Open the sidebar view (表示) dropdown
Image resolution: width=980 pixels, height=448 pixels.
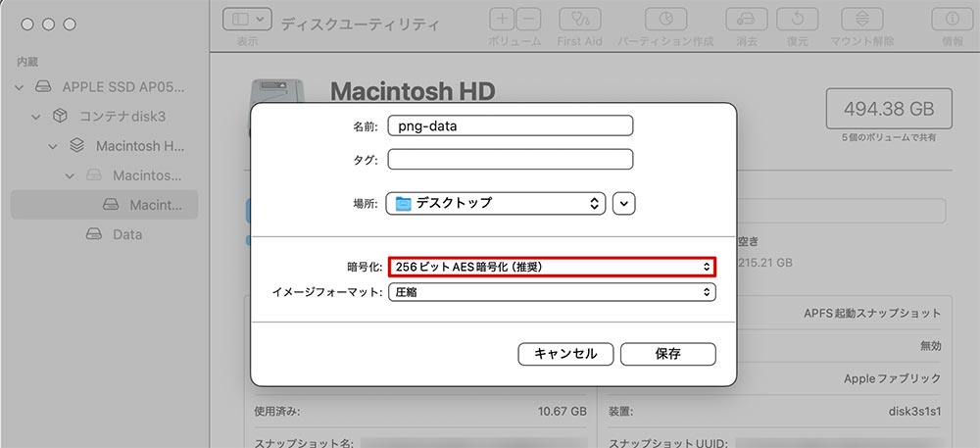tap(247, 20)
